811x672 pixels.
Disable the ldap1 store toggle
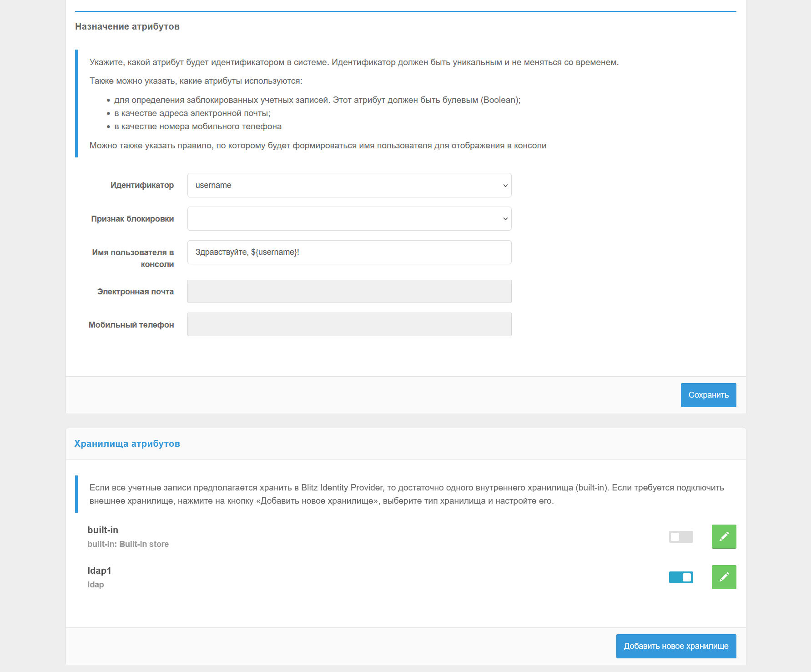(x=681, y=577)
